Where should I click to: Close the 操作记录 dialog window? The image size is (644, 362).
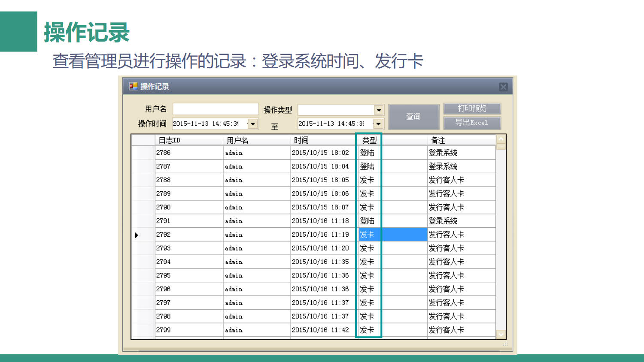tap(503, 87)
